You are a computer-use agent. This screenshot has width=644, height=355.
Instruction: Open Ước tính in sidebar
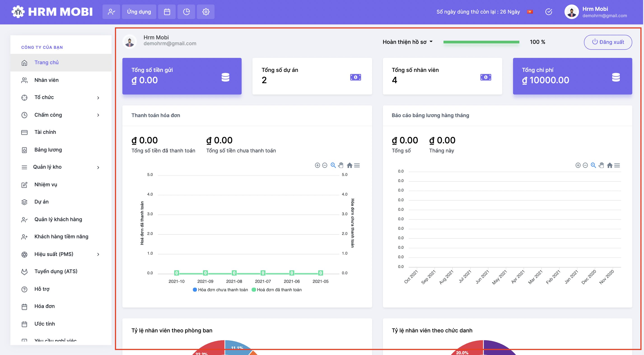click(61, 324)
